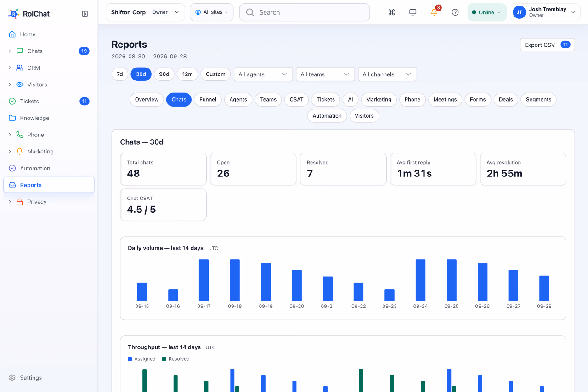Open the Reports page in sidebar

point(49,185)
